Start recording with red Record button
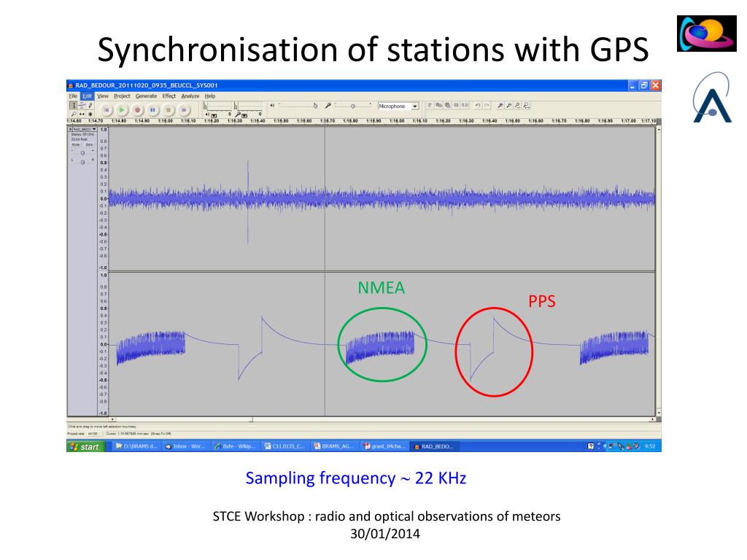 (x=137, y=110)
